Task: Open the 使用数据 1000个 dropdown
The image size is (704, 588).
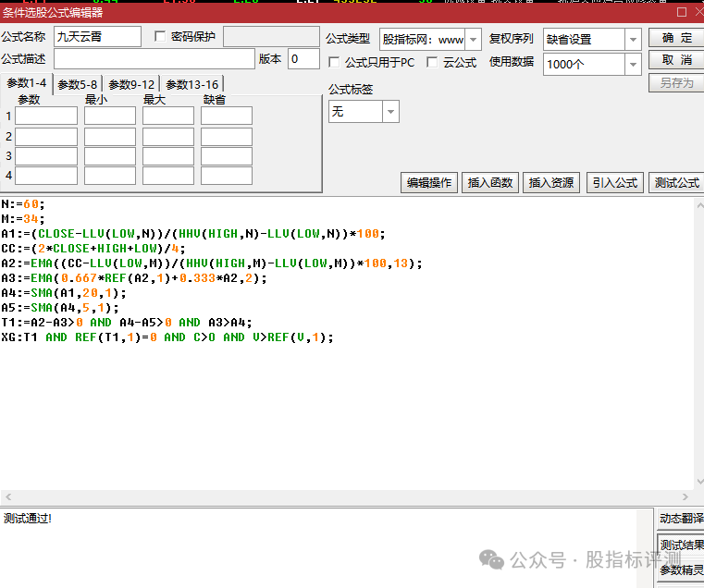Action: click(x=633, y=64)
